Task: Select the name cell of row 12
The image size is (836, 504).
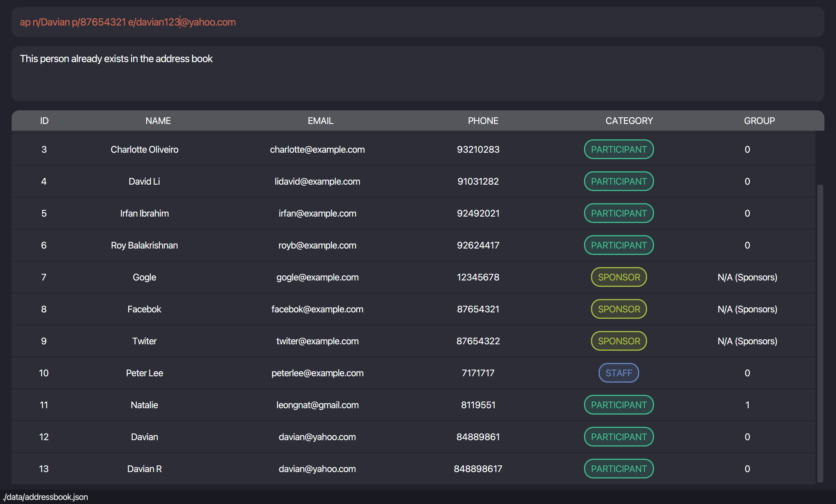Action: [x=145, y=436]
